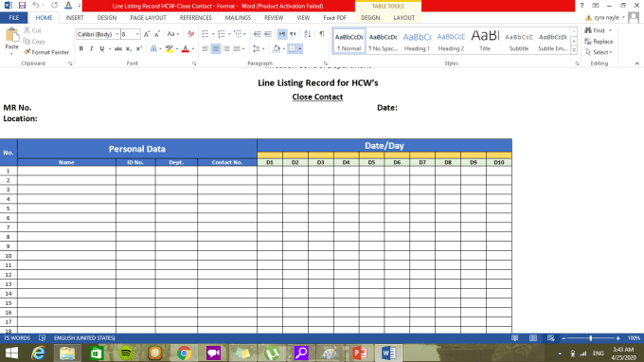
Task: Clear all formatting with eraser icon
Action: 190,34
